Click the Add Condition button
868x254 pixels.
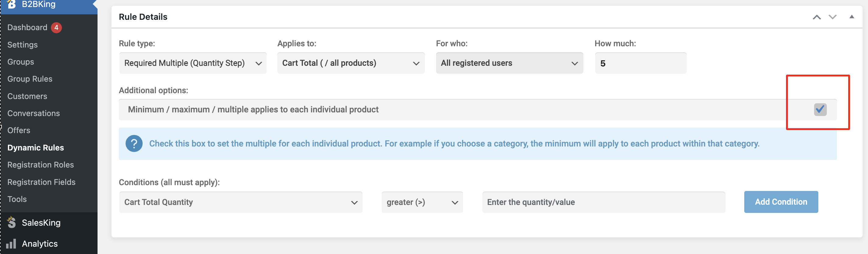(781, 202)
